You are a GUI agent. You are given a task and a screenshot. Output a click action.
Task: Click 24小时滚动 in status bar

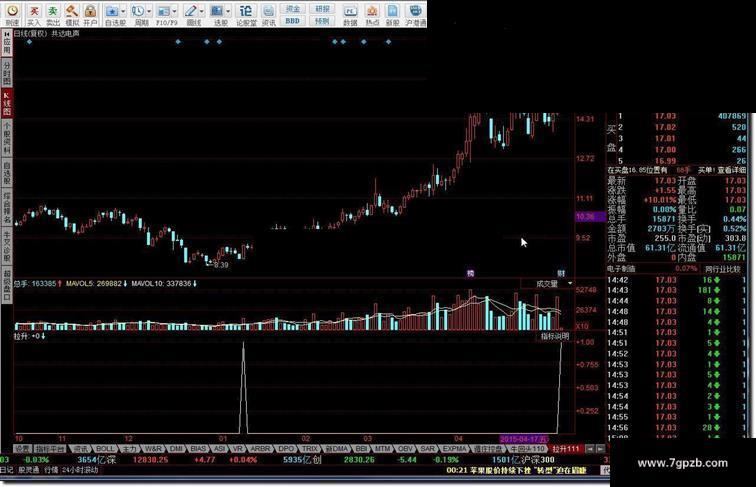pyautogui.click(x=80, y=470)
